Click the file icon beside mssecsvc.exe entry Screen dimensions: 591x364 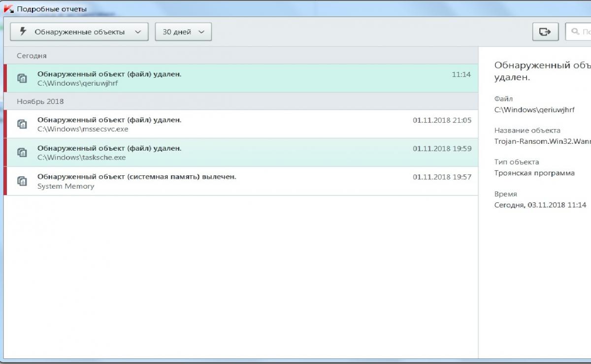[x=22, y=124]
